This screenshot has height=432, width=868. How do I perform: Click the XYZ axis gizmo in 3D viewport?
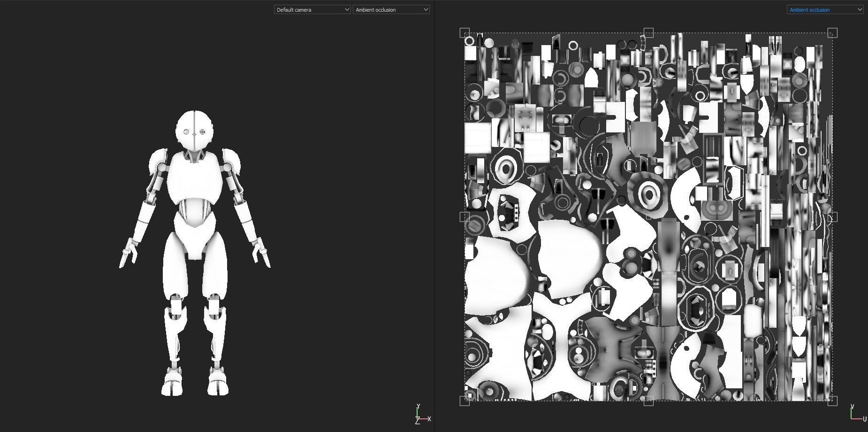coord(422,415)
